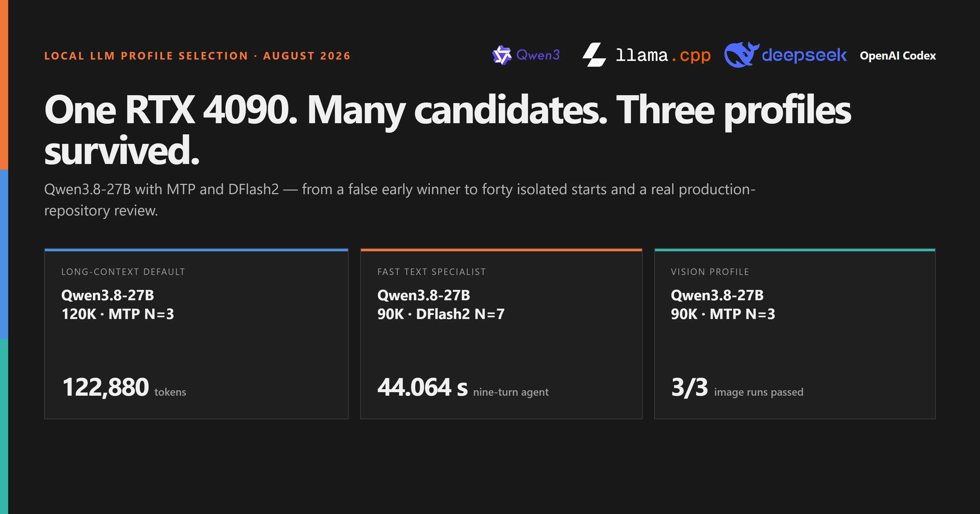Click the llama.cpp wordmark
The height and width of the screenshot is (514, 980).
[663, 55]
